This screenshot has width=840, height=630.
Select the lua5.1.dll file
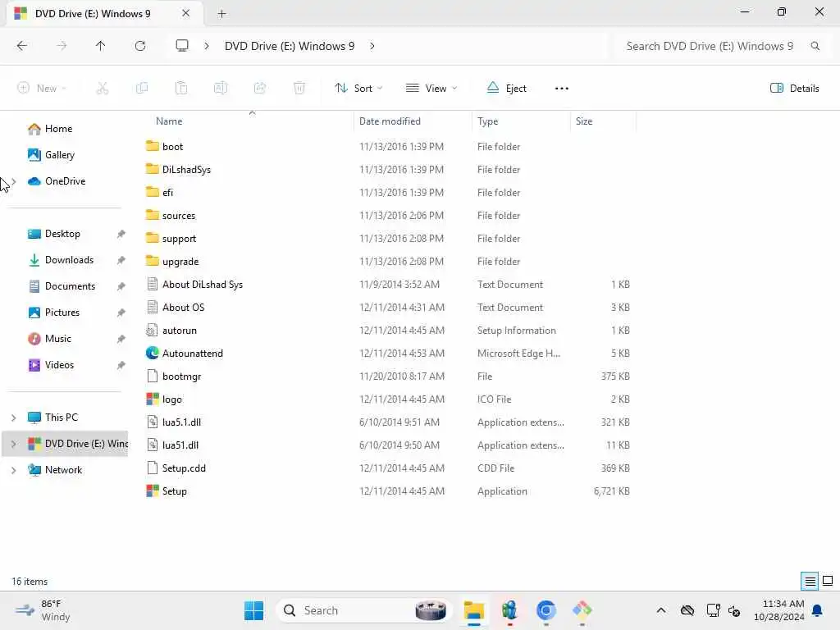[173, 422]
